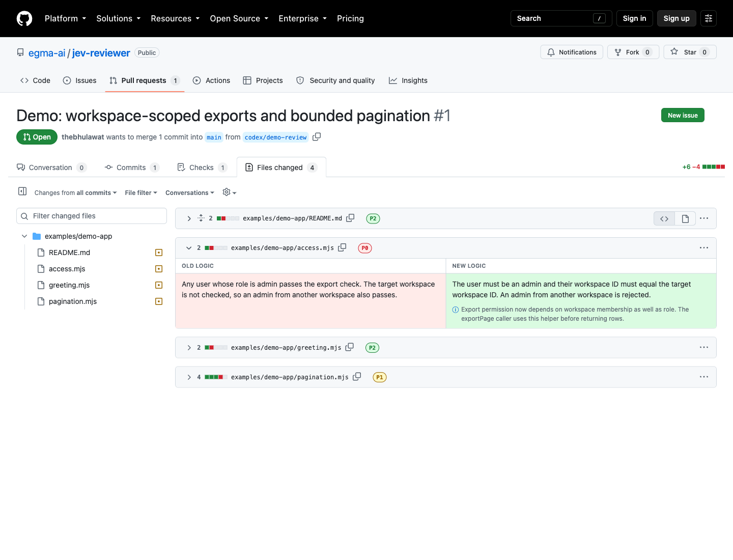Screen dimensions: 733x560
Task: Open Actions tab
Action: 212,80
